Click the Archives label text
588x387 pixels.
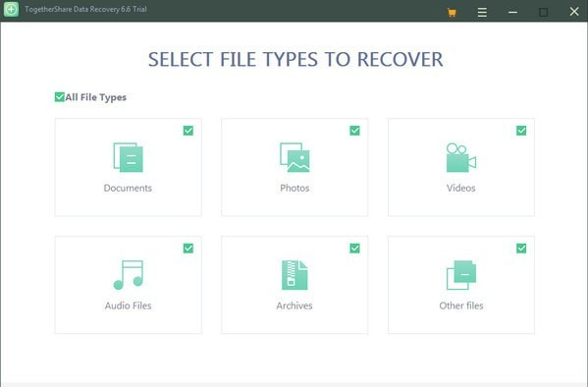tap(294, 305)
